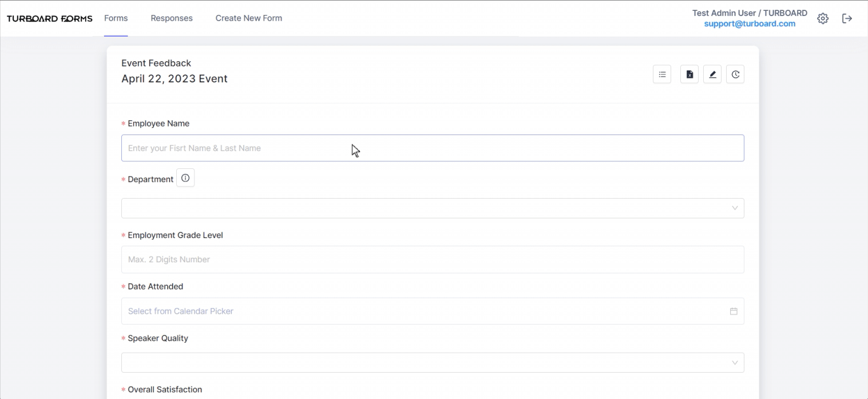The width and height of the screenshot is (868, 399).
Task: Show the Department info icon tooltip
Action: (185, 178)
